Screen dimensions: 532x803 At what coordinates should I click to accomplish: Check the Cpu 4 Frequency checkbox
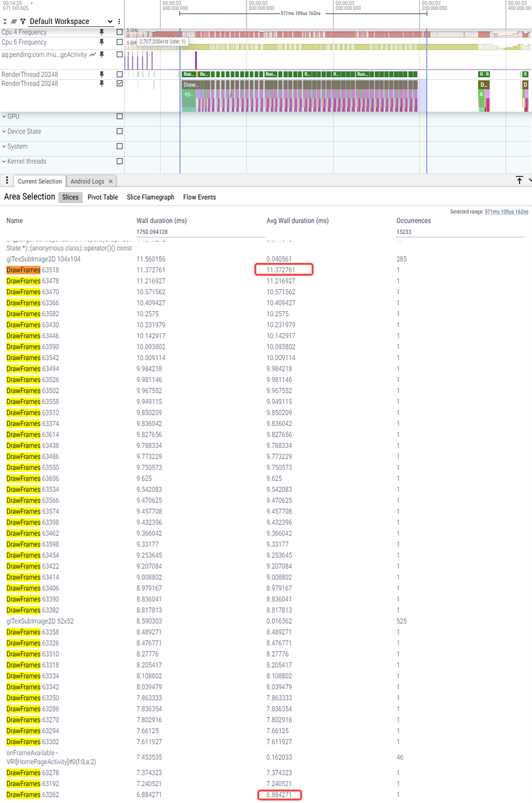click(120, 32)
